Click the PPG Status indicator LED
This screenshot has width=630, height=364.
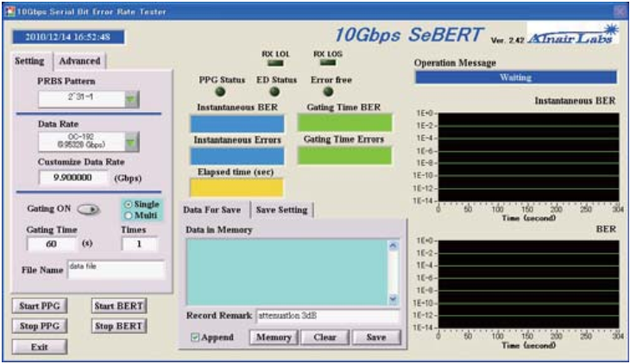pos(221,92)
